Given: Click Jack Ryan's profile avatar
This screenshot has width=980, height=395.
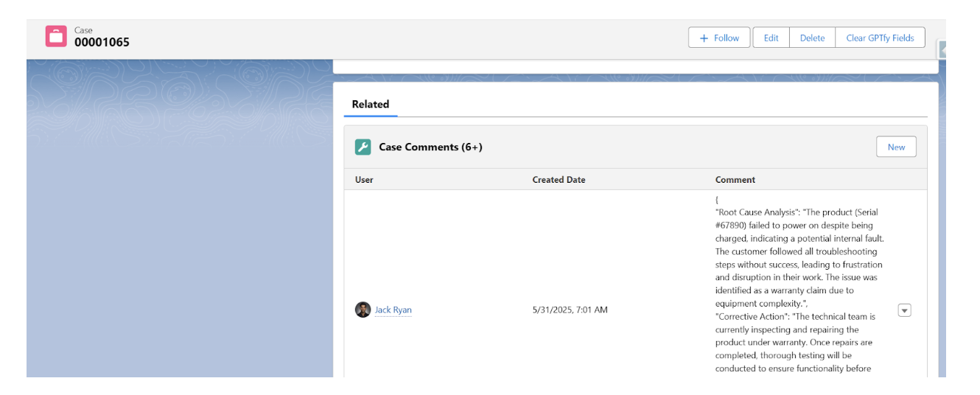Looking at the screenshot, I should (x=363, y=310).
